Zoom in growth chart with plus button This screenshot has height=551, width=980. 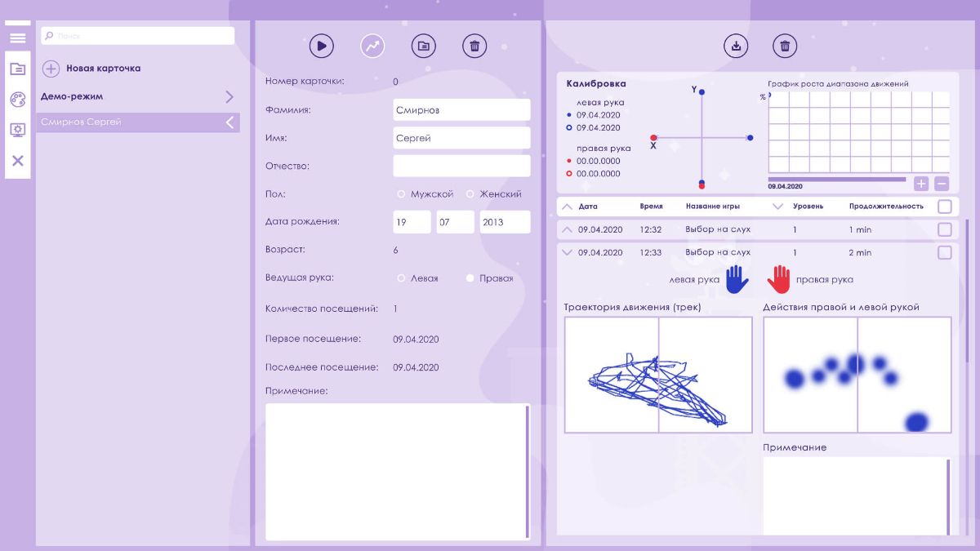921,184
